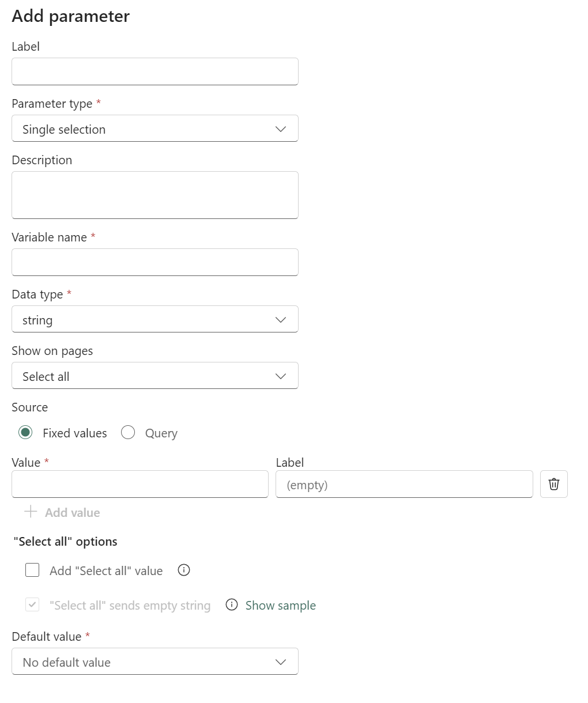Open the Parameter type dropdown showing Single selection
Viewport: 588px width, 703px height.
click(x=154, y=128)
